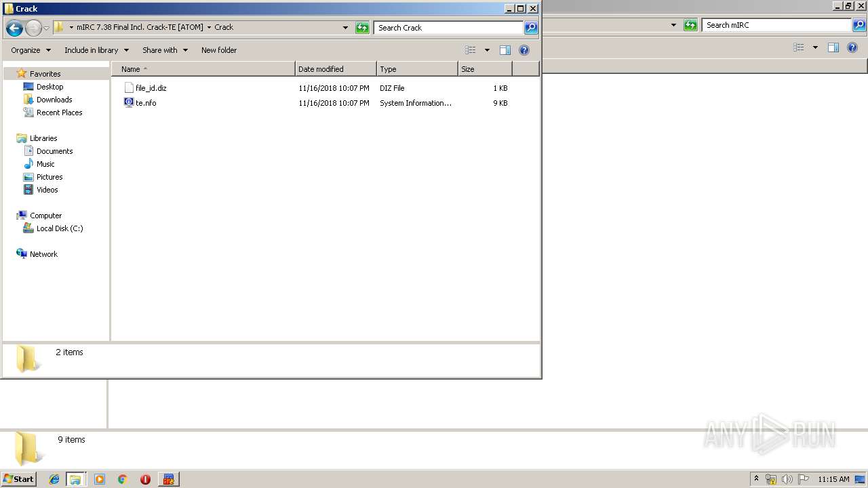Image resolution: width=868 pixels, height=488 pixels.
Task: Create a New folder
Action: [219, 50]
